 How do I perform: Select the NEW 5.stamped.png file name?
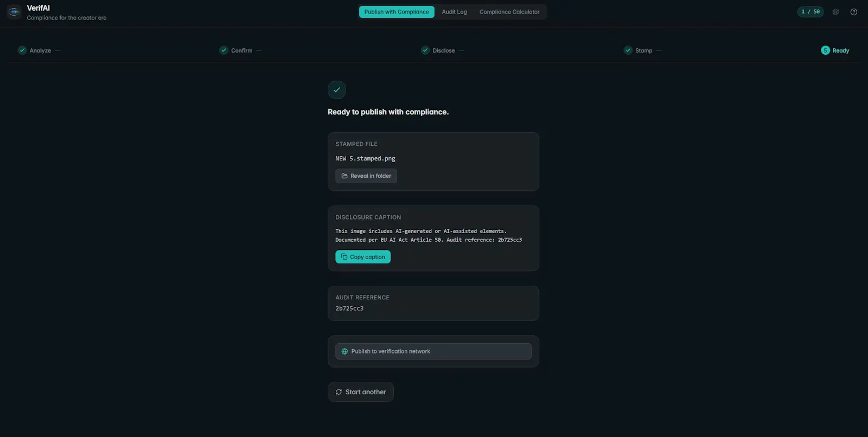coord(365,158)
